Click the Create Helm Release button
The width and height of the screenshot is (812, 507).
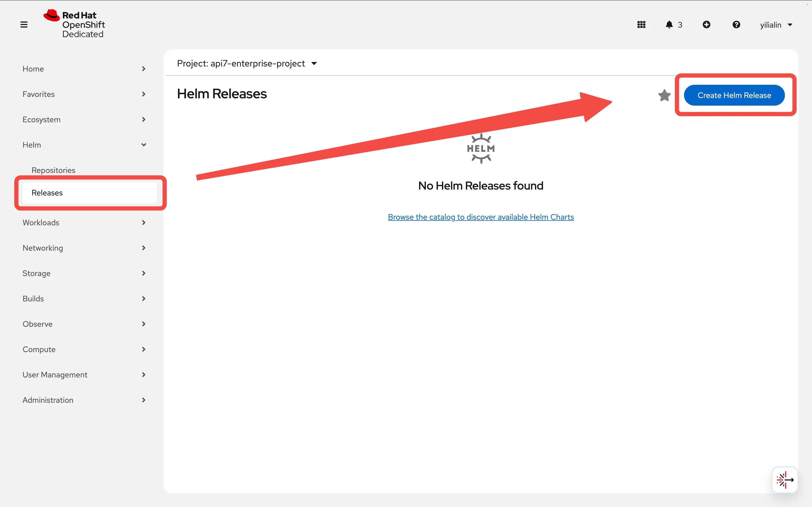coord(734,95)
